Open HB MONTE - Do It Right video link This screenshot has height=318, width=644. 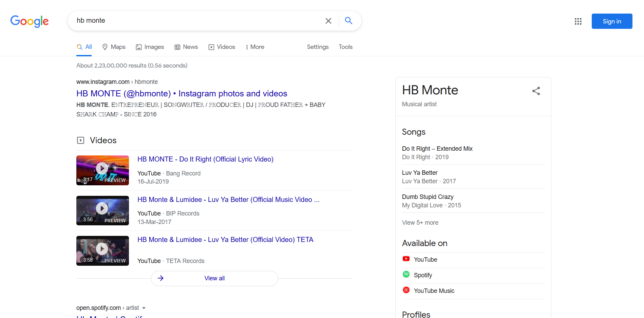pos(205,159)
